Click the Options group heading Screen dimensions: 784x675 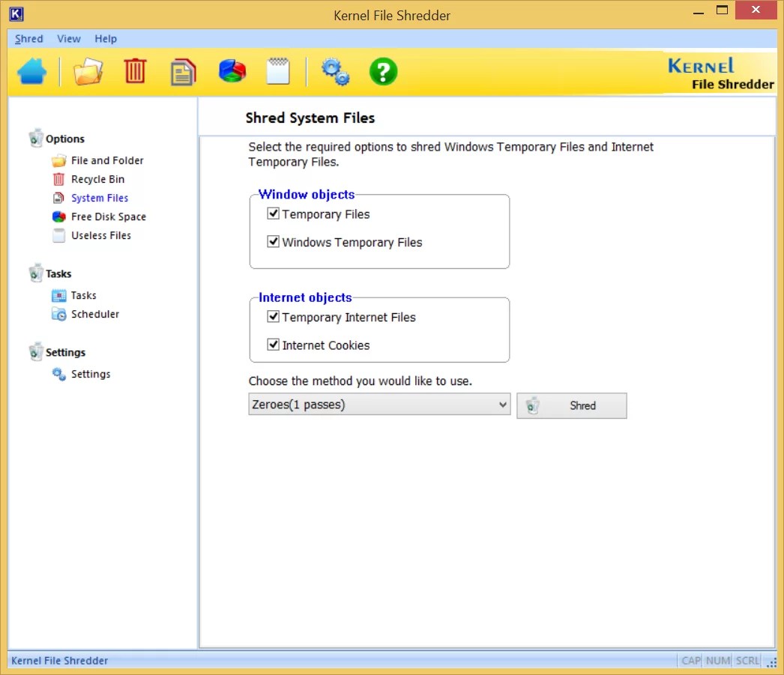pos(65,139)
